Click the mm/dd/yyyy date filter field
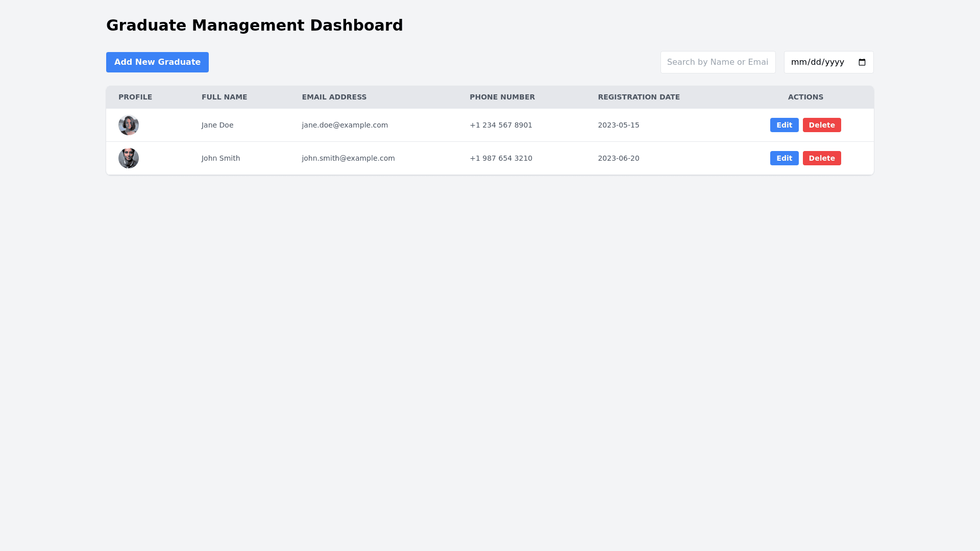 (x=817, y=62)
